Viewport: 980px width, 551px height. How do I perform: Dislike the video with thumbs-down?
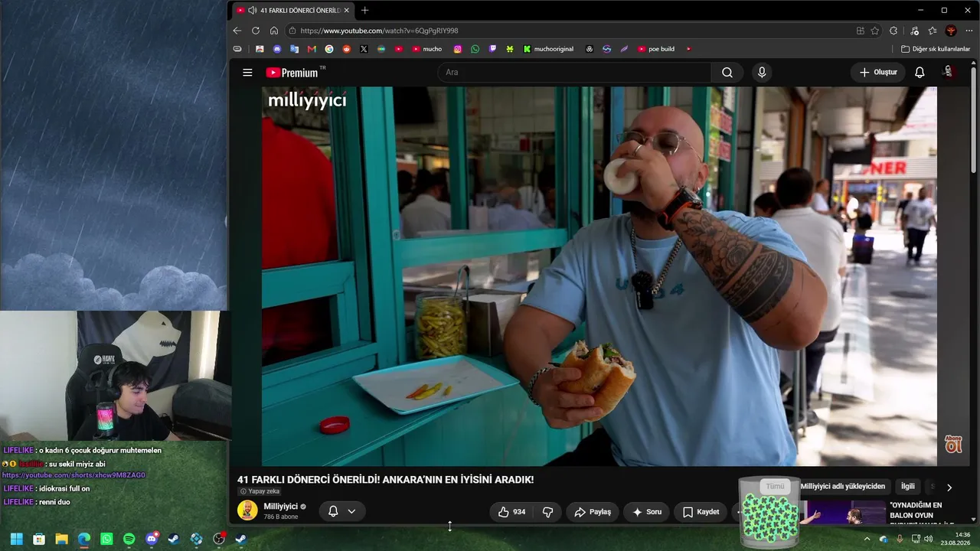(548, 512)
